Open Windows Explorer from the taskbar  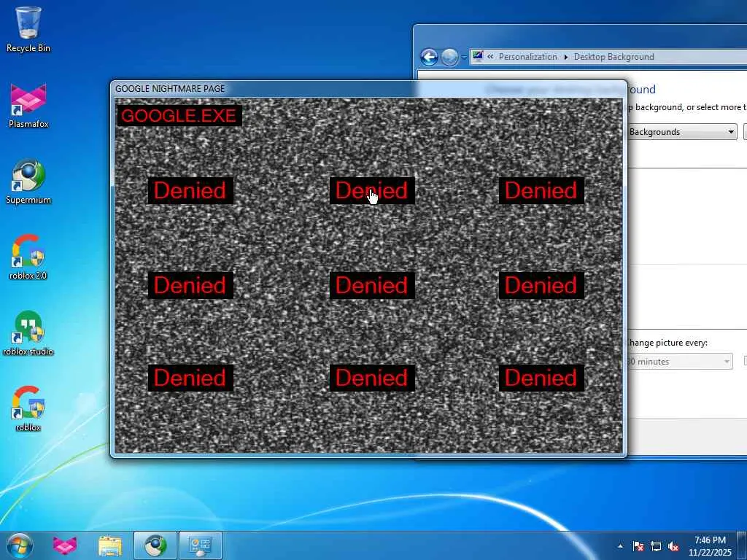click(110, 545)
